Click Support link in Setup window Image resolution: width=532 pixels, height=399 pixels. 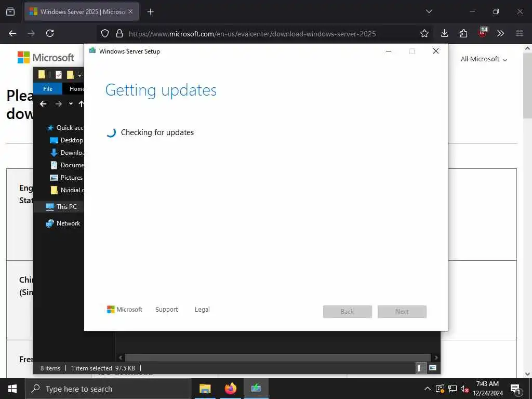[167, 310]
